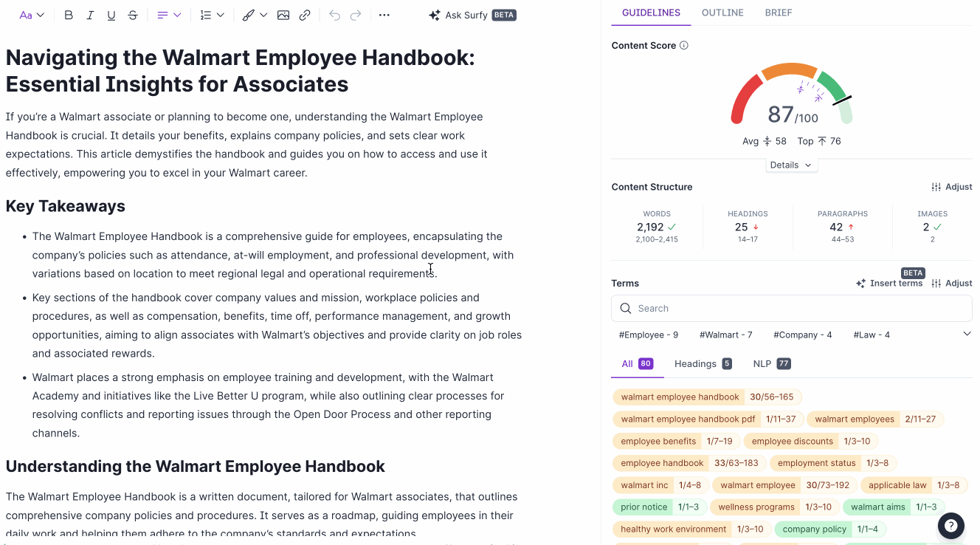
Task: Click Insert terms button
Action: 889,284
